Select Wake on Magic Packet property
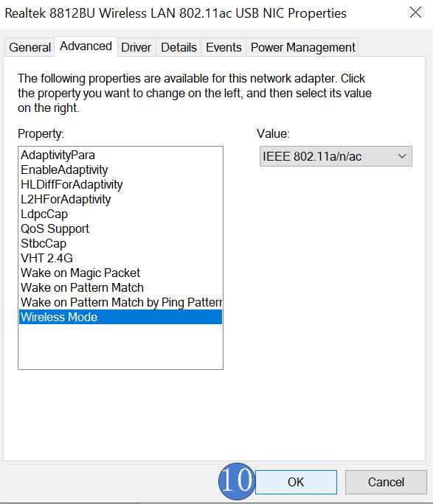433x504 pixels. [120, 273]
